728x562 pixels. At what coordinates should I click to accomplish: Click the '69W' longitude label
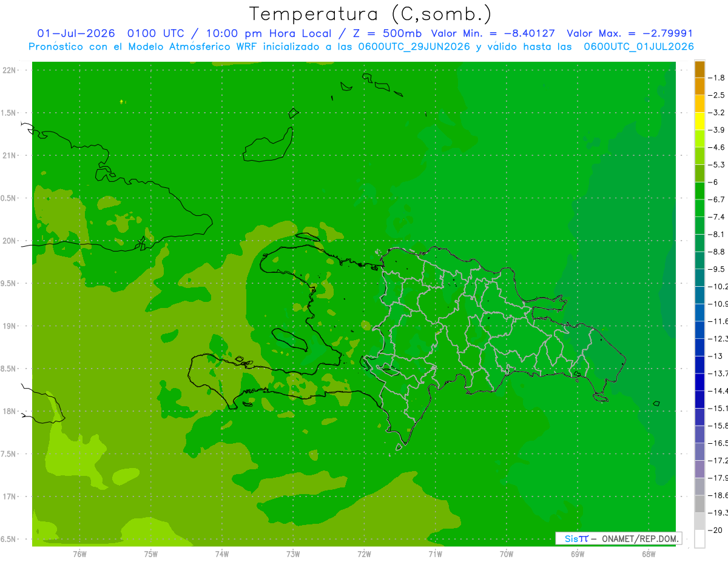[578, 554]
